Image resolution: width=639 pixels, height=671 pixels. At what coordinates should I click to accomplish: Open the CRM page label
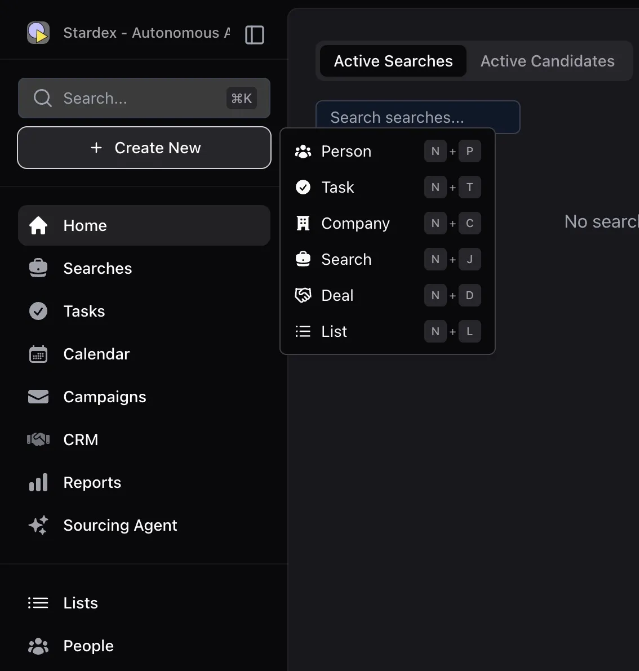tap(80, 439)
